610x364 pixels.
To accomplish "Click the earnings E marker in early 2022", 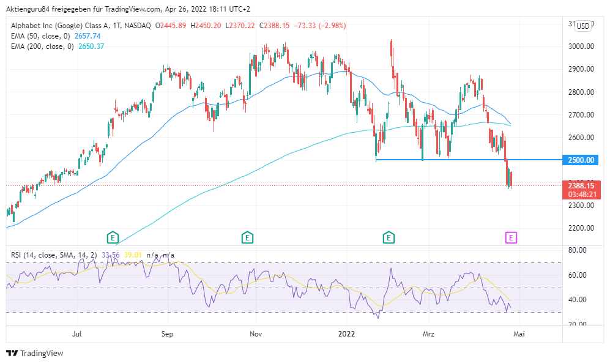I will tap(389, 237).
